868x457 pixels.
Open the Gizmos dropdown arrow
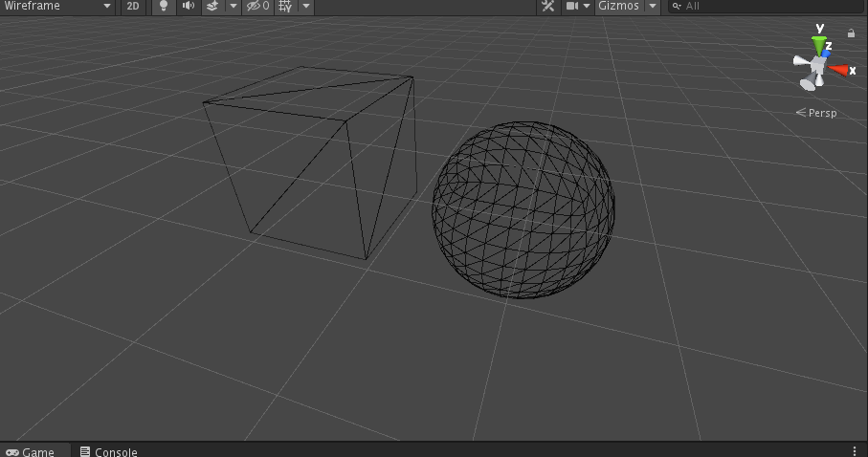(x=653, y=6)
